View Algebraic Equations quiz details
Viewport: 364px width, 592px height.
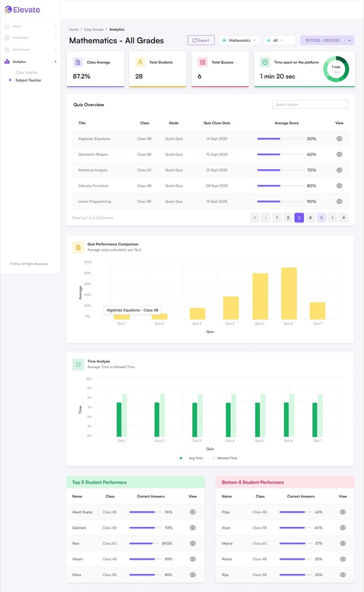[339, 138]
